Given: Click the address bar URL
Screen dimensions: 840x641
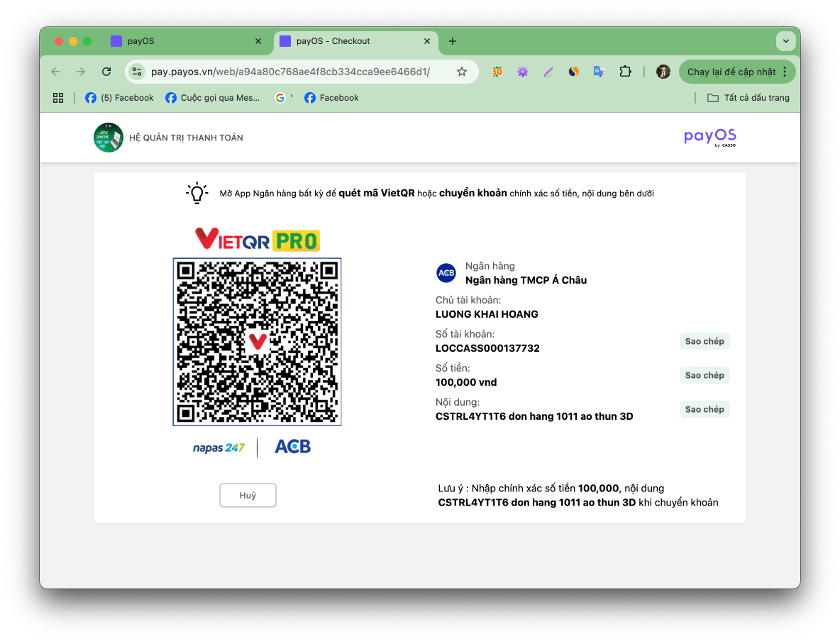Looking at the screenshot, I should point(290,72).
